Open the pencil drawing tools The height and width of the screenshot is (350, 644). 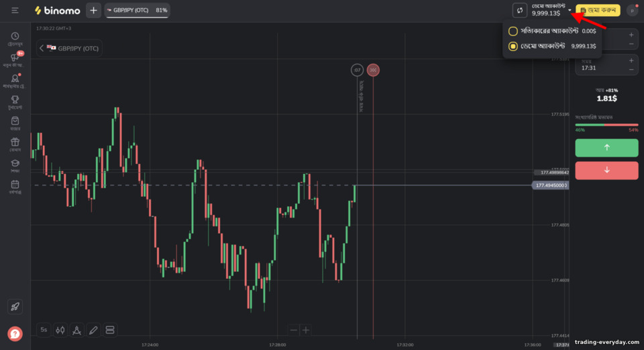tap(93, 330)
